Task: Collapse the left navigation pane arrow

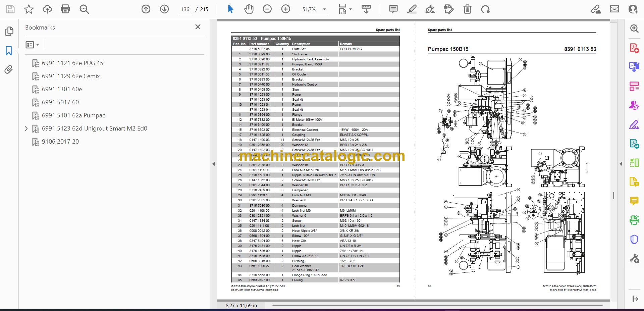Action: click(214, 164)
